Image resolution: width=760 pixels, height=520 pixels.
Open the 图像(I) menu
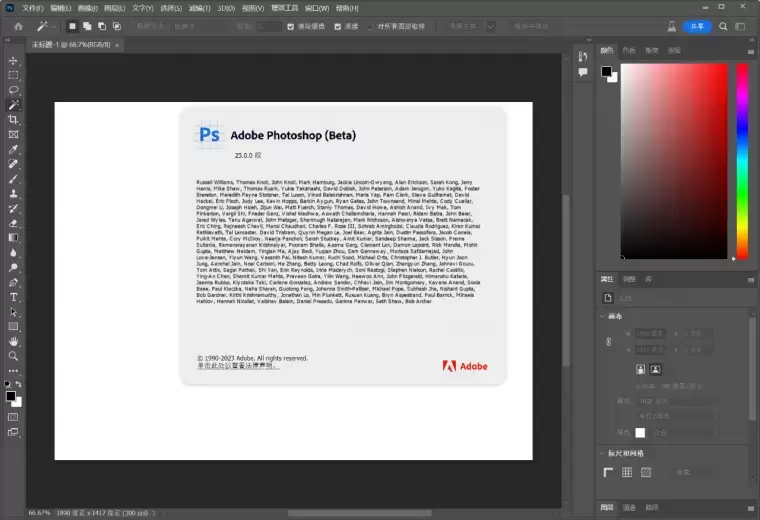click(x=87, y=8)
